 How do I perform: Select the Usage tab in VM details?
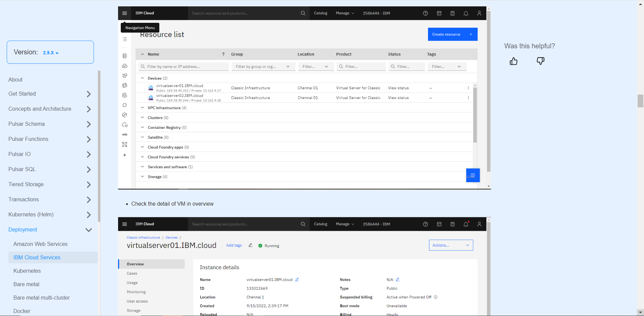tap(132, 283)
